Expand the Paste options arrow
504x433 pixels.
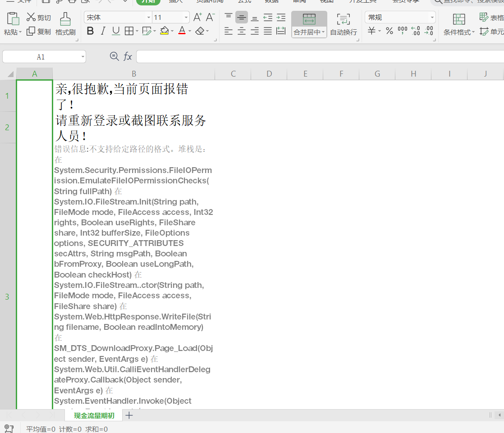[20, 32]
